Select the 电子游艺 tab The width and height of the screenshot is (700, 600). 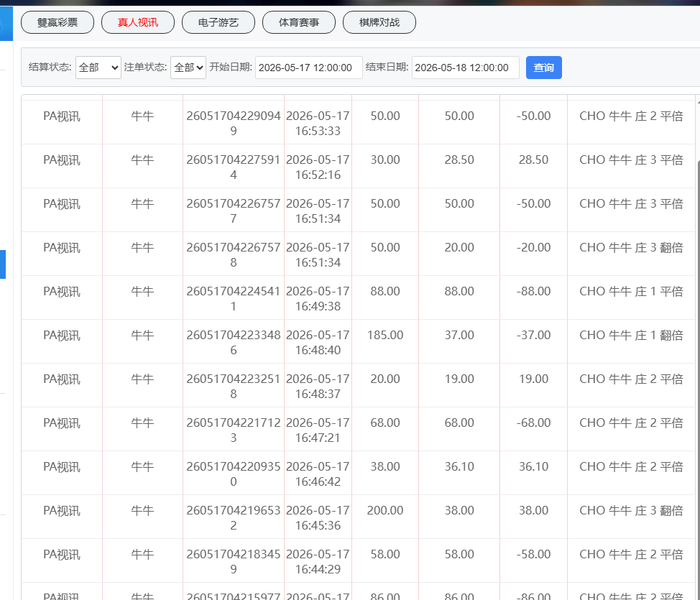point(218,22)
